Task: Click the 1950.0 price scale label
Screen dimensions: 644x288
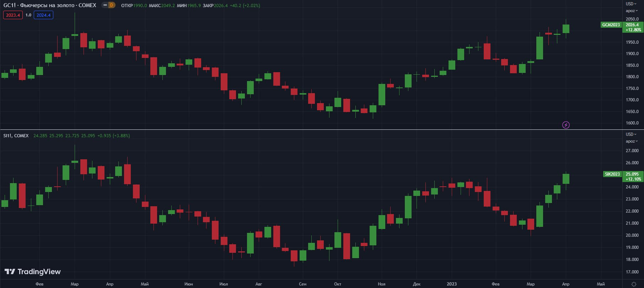Action: 632,42
